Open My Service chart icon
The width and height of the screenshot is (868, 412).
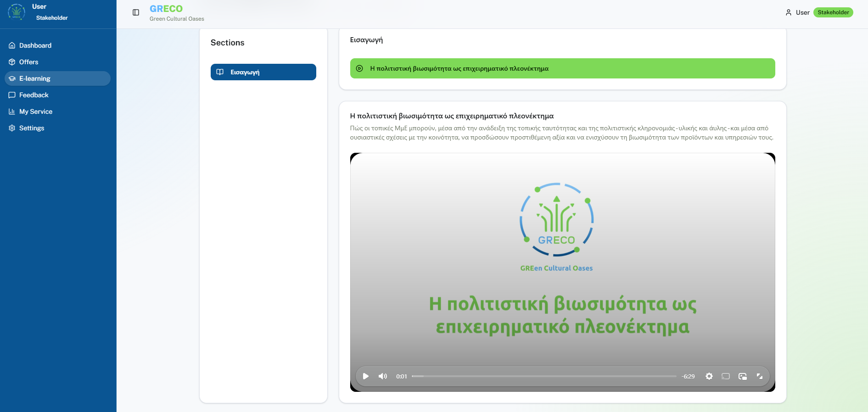coord(12,111)
